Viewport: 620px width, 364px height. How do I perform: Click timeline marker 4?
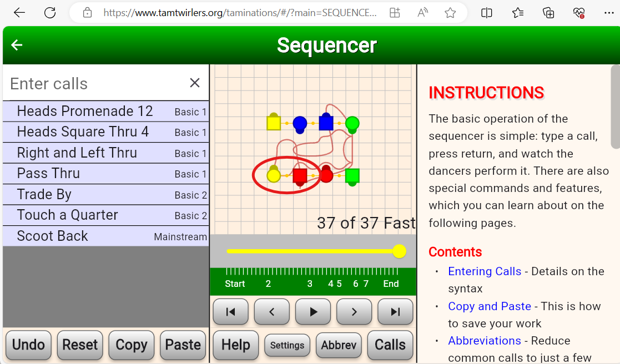[331, 284]
